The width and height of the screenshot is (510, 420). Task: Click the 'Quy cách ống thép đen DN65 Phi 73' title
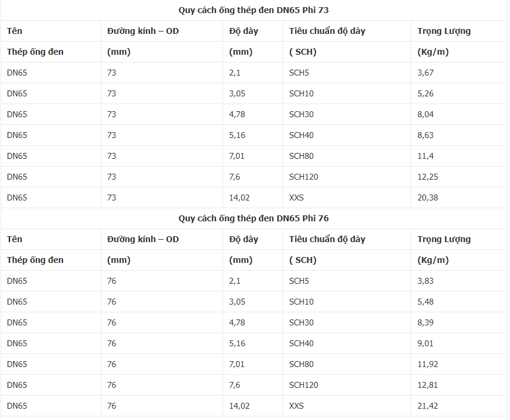point(254,10)
